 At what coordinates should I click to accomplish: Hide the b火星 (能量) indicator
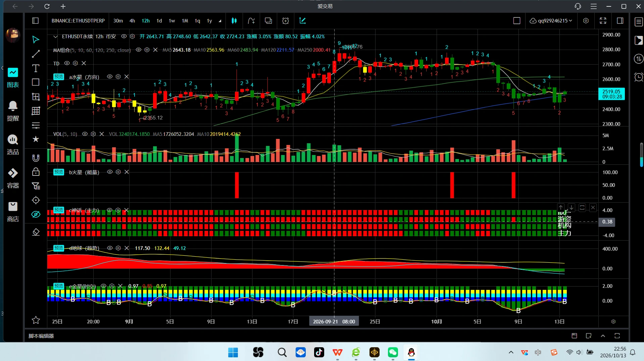point(109,172)
